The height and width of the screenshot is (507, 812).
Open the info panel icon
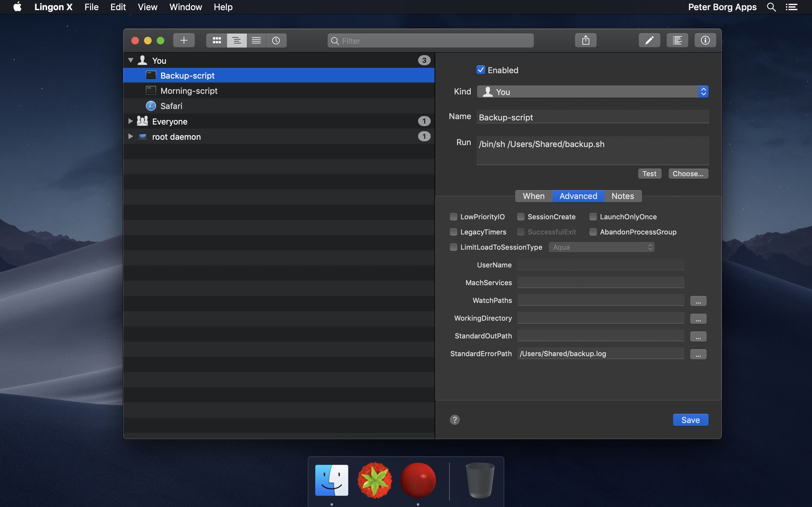click(x=706, y=40)
